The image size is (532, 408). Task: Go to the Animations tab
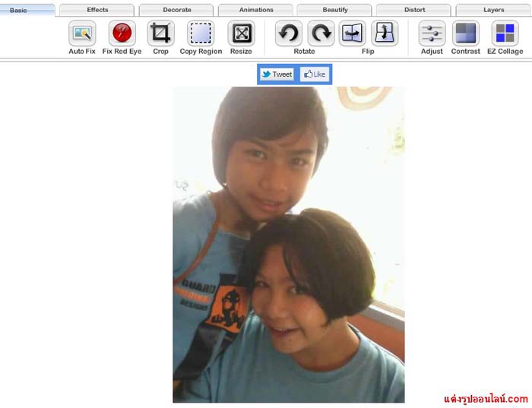[x=256, y=10]
